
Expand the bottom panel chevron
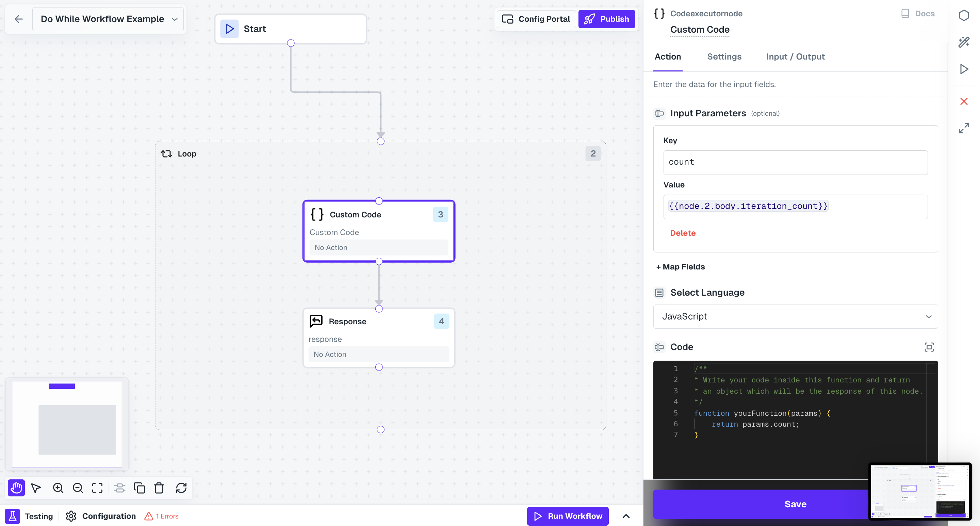[x=626, y=516]
